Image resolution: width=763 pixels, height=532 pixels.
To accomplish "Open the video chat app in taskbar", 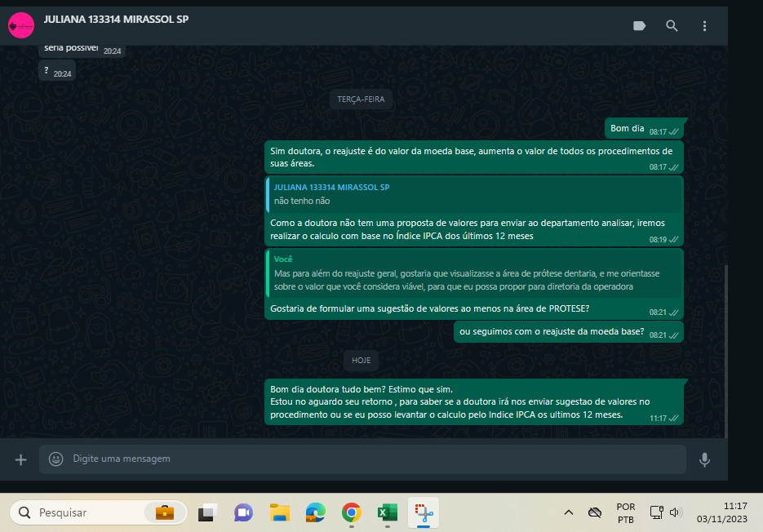I will [243, 512].
